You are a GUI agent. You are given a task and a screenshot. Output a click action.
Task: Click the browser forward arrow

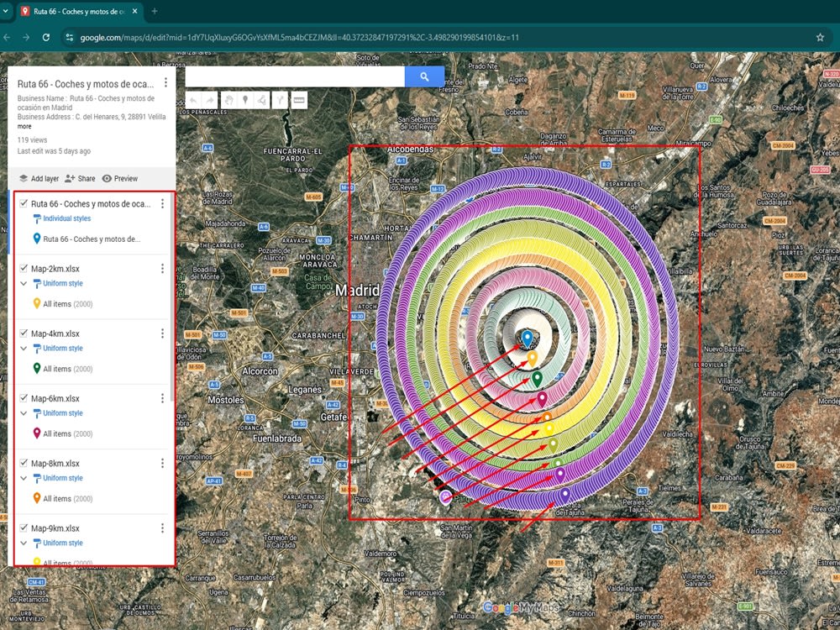click(26, 38)
